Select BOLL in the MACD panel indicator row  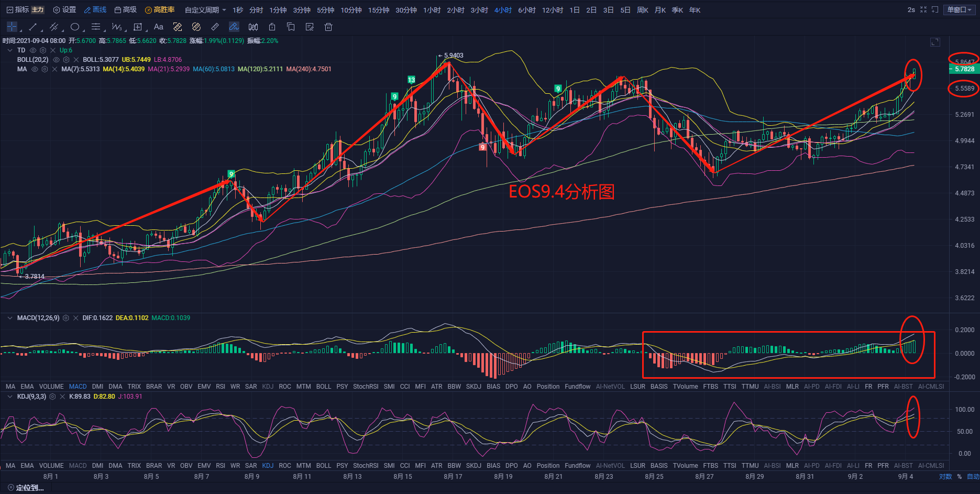(324, 387)
